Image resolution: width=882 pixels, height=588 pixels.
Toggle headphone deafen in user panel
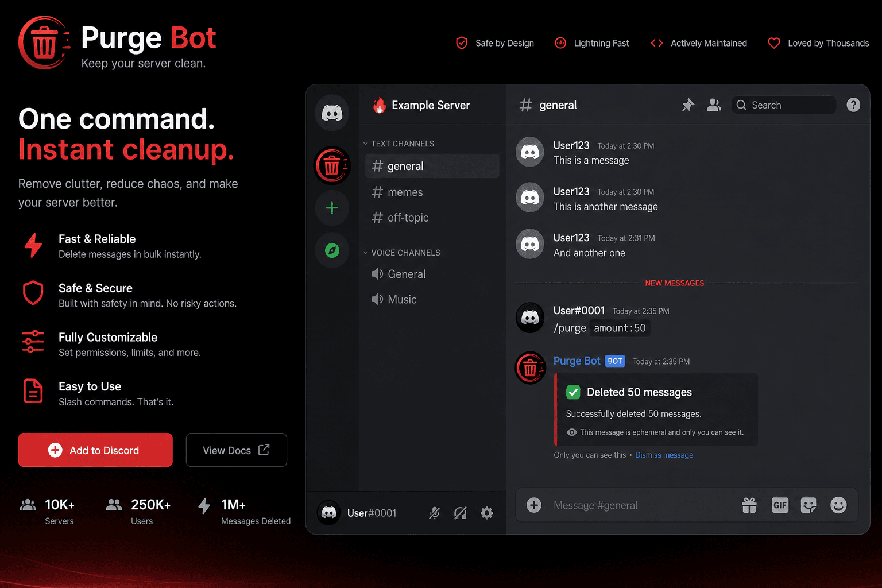click(x=461, y=513)
